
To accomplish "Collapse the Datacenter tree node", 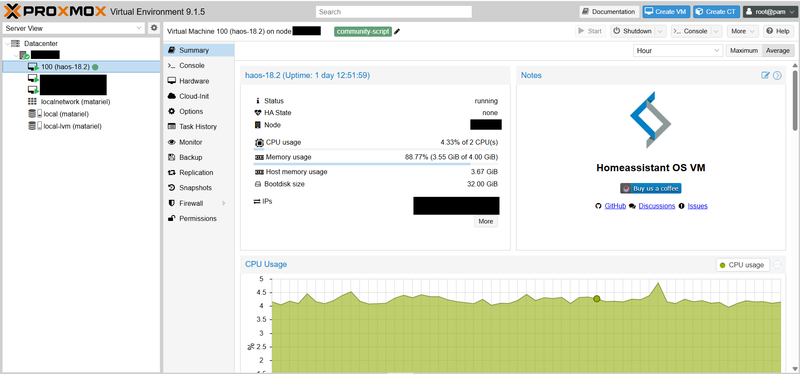I will point(6,44).
